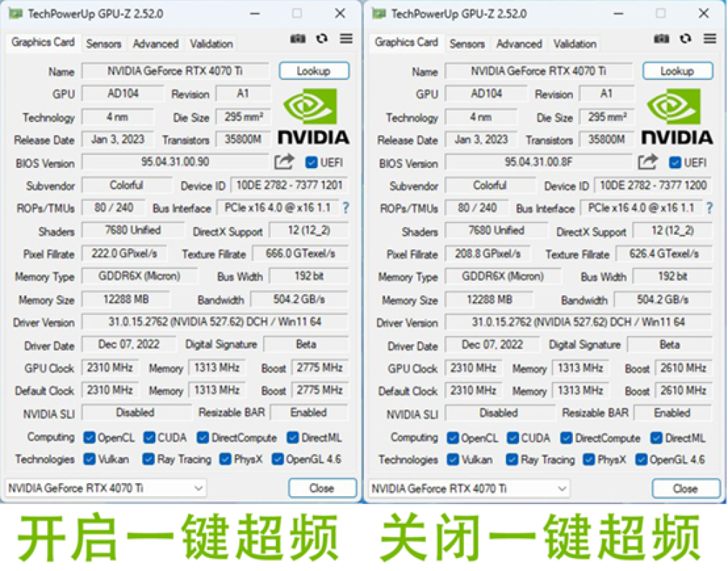Screen dimensions: 728x571
Task: Click the Name field in right window
Action: [539, 71]
